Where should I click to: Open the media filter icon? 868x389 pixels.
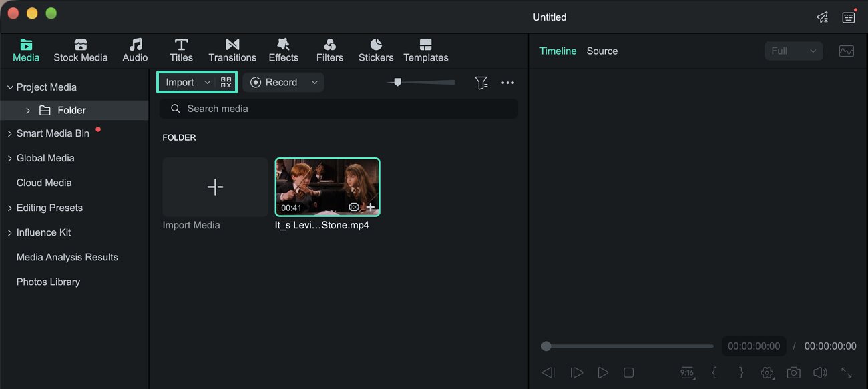(x=481, y=83)
